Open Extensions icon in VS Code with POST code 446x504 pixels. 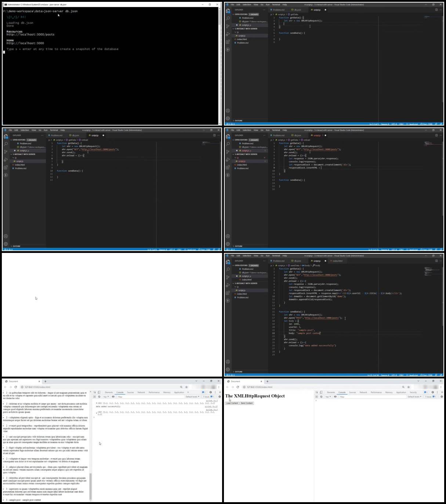228,293
